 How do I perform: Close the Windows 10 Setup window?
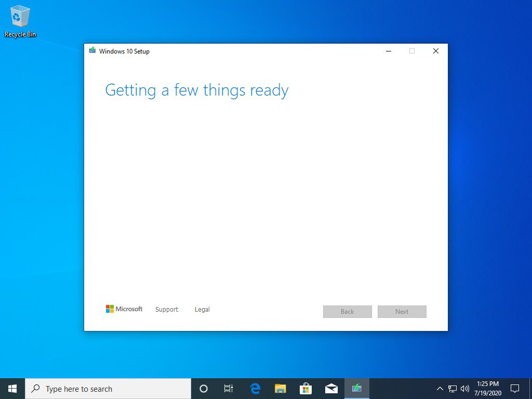coord(436,51)
